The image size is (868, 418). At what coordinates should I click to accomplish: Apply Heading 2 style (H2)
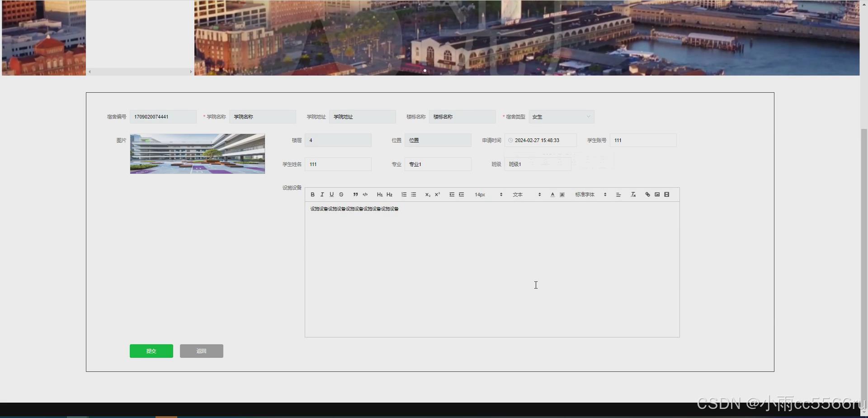click(389, 195)
